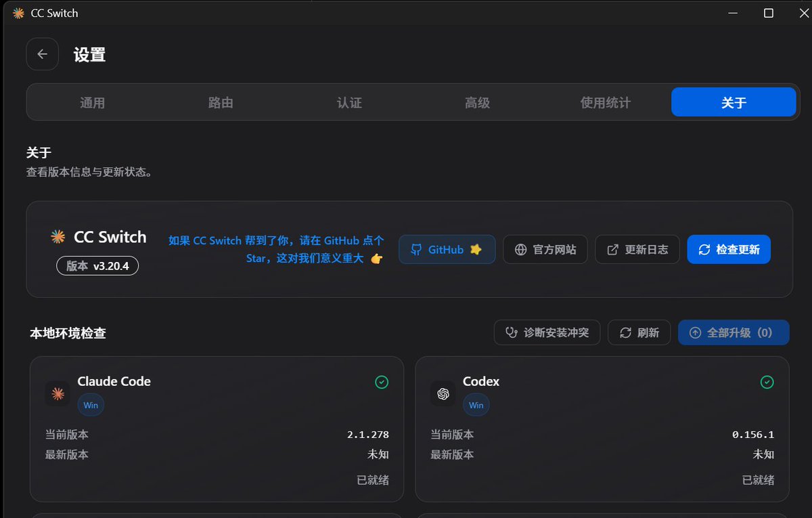812x518 pixels.
Task: Open the GitHub star button
Action: 447,249
